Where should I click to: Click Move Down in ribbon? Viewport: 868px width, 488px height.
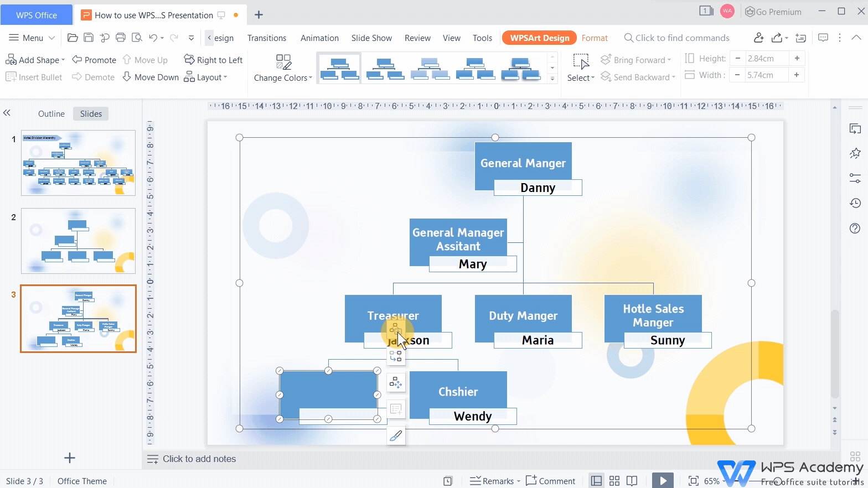pos(150,77)
